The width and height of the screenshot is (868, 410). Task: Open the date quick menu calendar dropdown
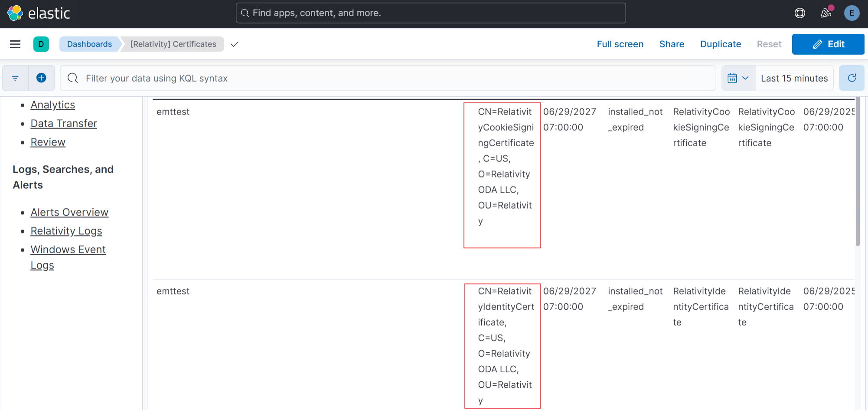tap(738, 78)
